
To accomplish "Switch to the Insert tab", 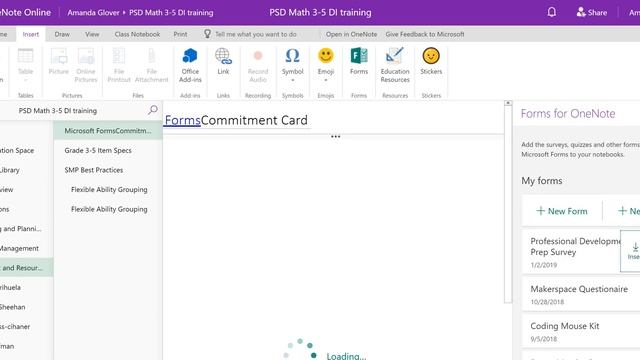I will (x=31, y=34).
